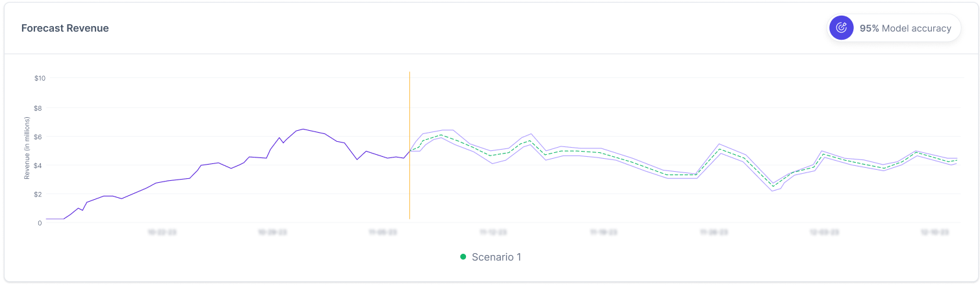The image size is (980, 285).
Task: Click the $10 y-axis label
Action: tap(40, 78)
